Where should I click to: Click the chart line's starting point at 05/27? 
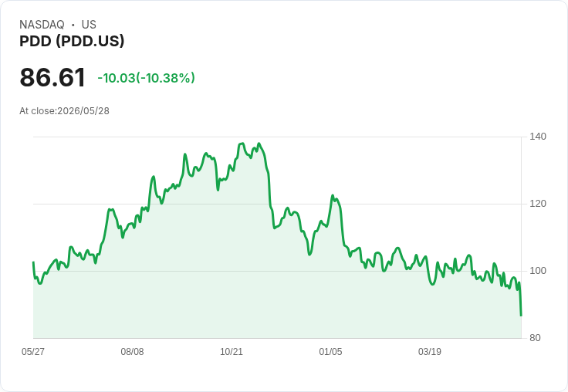tap(33, 262)
